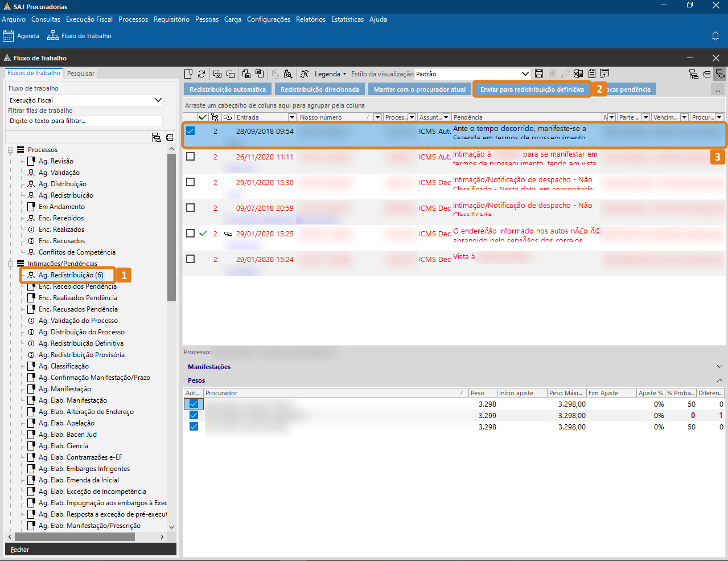This screenshot has height=561, width=728.
Task: Uncheck the Pesos row with weight 3.299
Action: pos(194,415)
